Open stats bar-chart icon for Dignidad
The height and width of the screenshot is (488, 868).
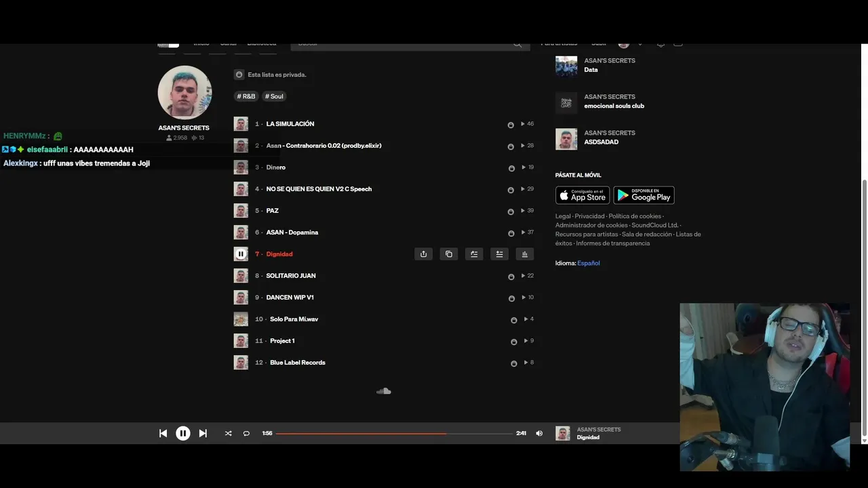tap(524, 254)
